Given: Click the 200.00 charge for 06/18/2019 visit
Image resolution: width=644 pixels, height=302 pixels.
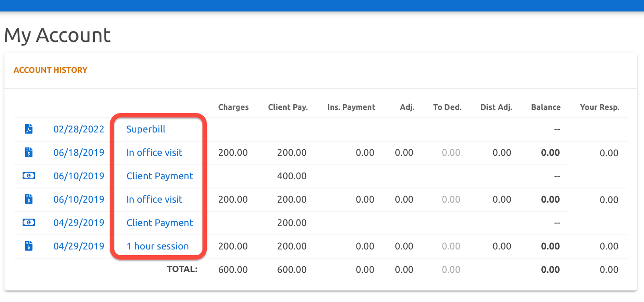Looking at the screenshot, I should [x=233, y=152].
